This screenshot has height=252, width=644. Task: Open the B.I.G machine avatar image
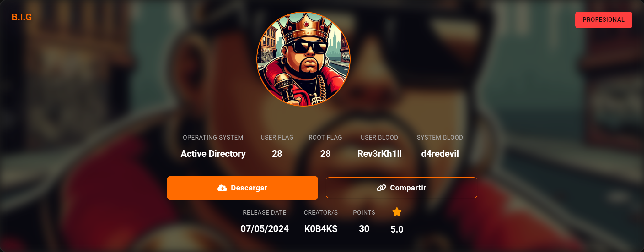click(303, 59)
